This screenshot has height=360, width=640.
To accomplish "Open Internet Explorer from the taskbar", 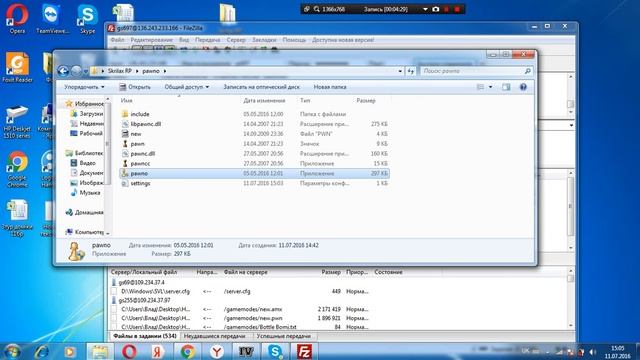I will coord(42,351).
